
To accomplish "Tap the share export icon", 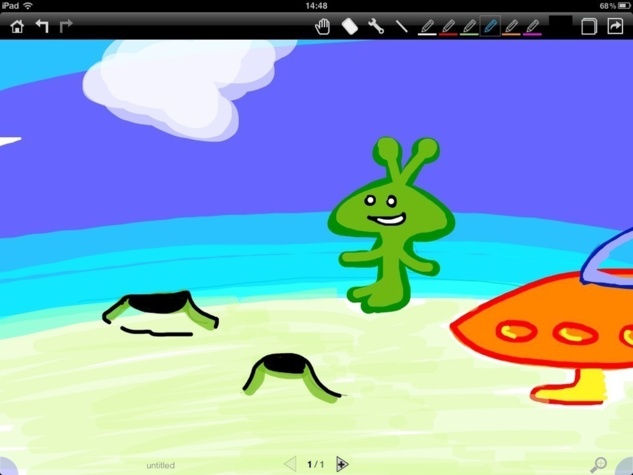I will coord(615,26).
